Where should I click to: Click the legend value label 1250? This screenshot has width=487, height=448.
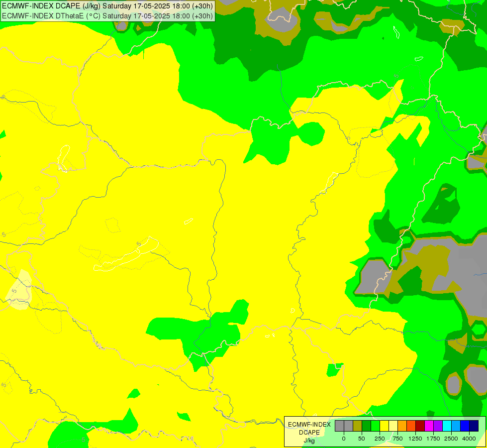[415, 439]
